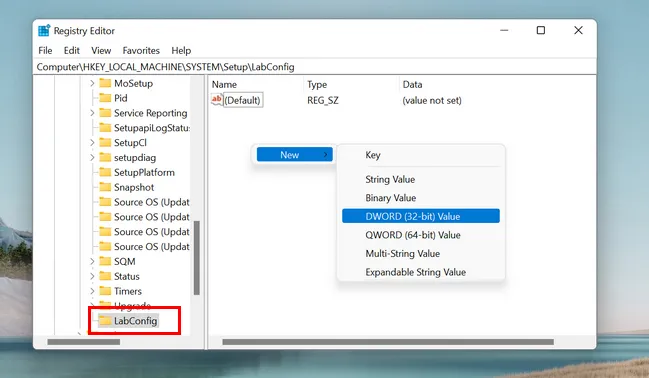The image size is (649, 378).
Task: Select the SetupapiLogStatus key label
Action: tap(151, 128)
